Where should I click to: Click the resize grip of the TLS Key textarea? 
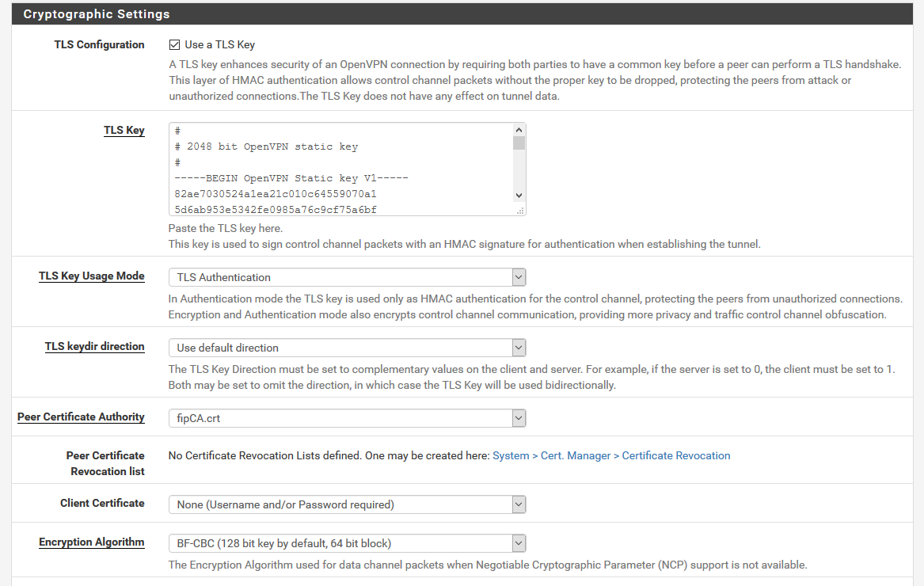point(522,208)
